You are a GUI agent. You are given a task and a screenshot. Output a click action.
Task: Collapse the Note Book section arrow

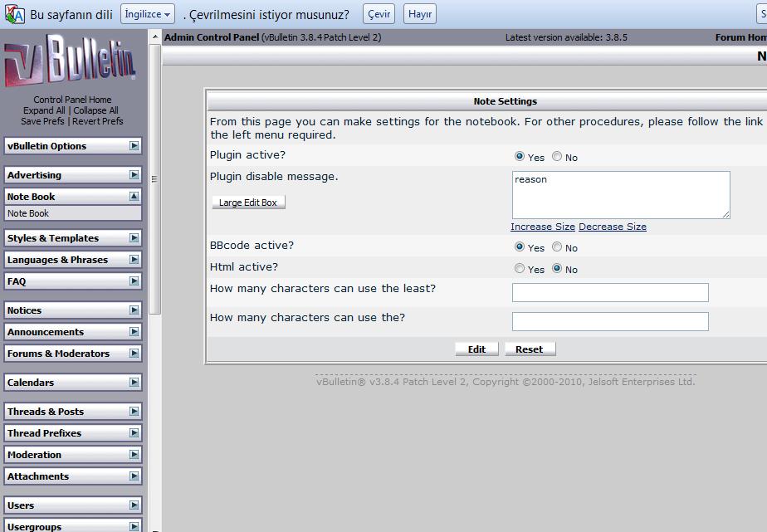tap(134, 197)
